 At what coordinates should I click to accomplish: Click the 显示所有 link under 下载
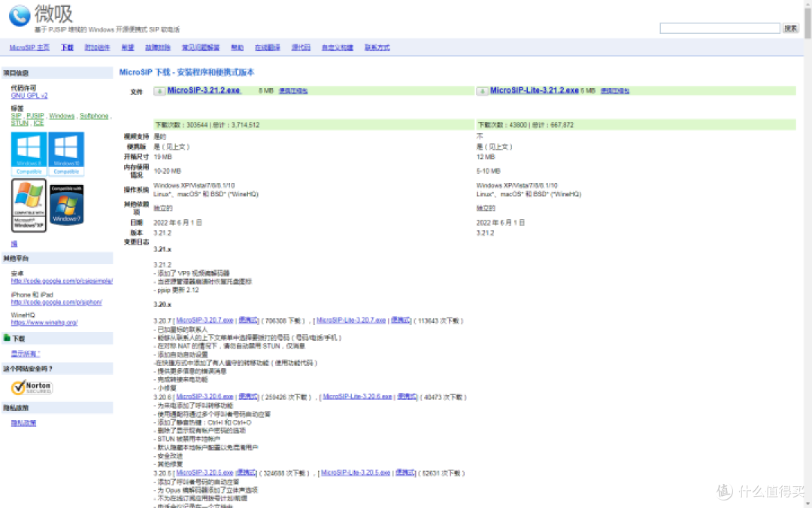pos(26,354)
